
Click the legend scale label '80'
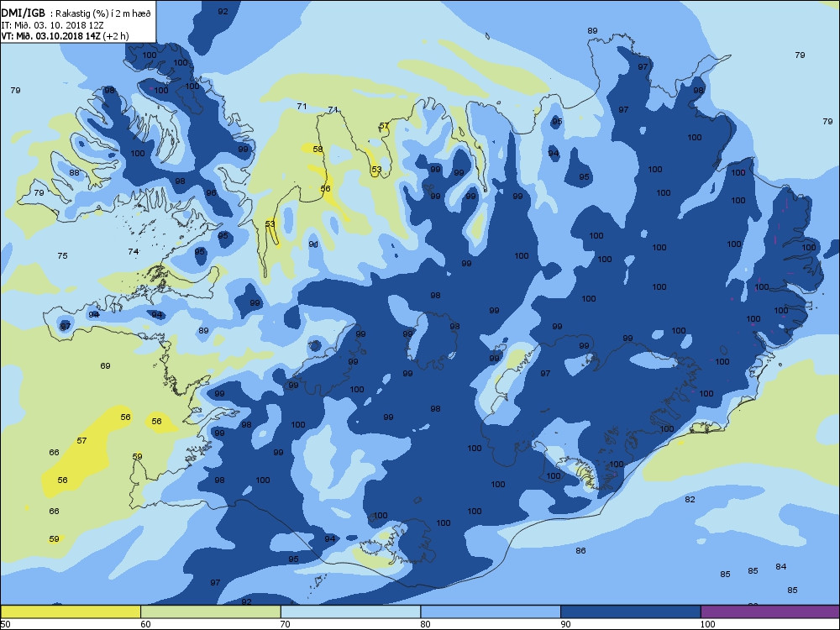(425, 624)
